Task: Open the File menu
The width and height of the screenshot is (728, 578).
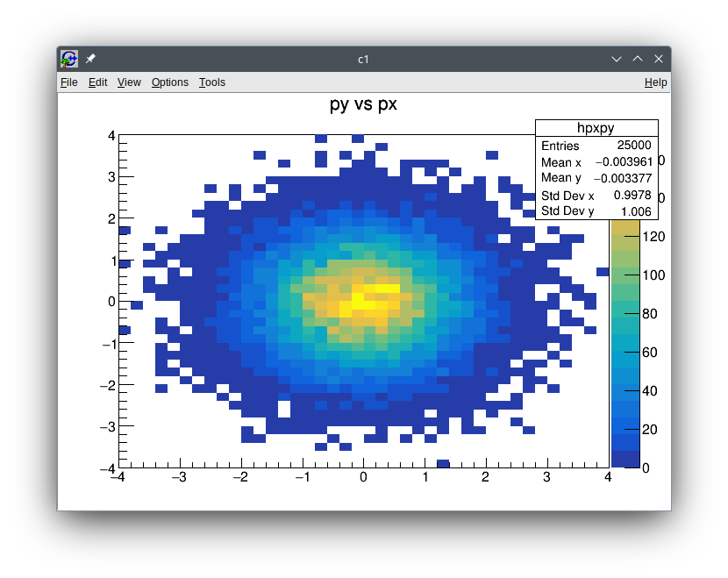Action: tap(68, 82)
